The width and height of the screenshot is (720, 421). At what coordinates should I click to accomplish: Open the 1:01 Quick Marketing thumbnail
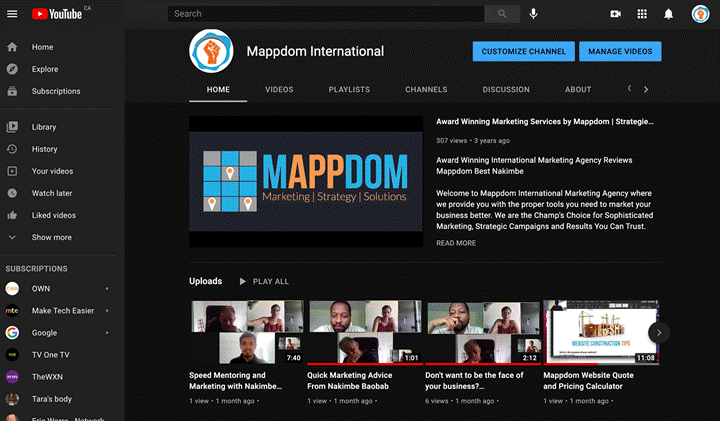coord(365,332)
